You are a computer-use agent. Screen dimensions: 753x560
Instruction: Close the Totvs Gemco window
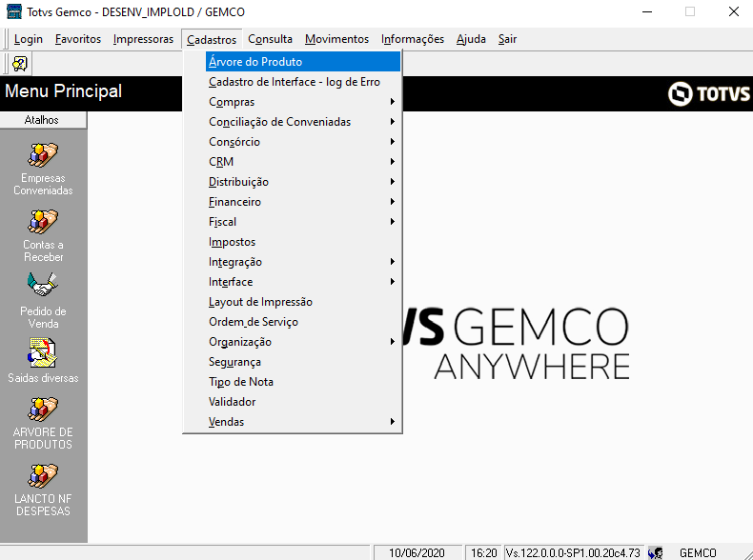tap(734, 11)
